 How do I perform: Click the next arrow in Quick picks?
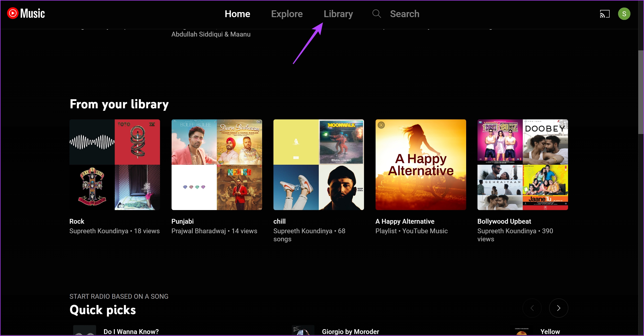pyautogui.click(x=558, y=308)
